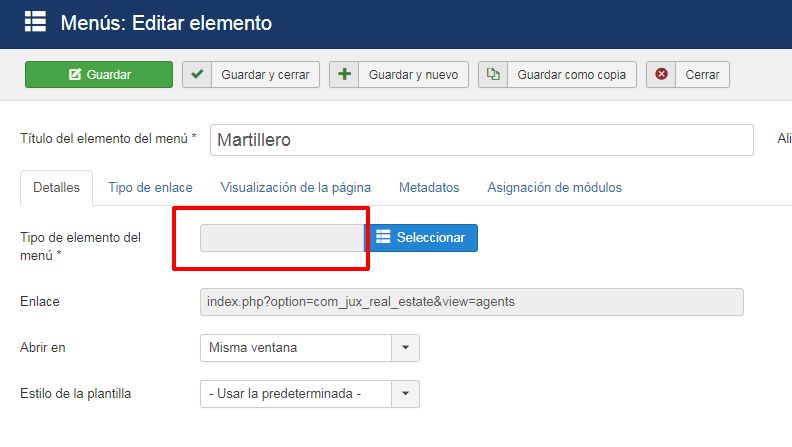Screen dimensions: 792x447
Task: Open the Visualización de la página tab
Action: 295,188
